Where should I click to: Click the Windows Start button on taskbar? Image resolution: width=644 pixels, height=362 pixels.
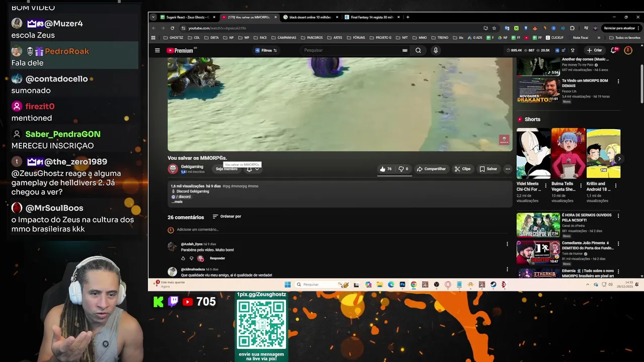(287, 285)
